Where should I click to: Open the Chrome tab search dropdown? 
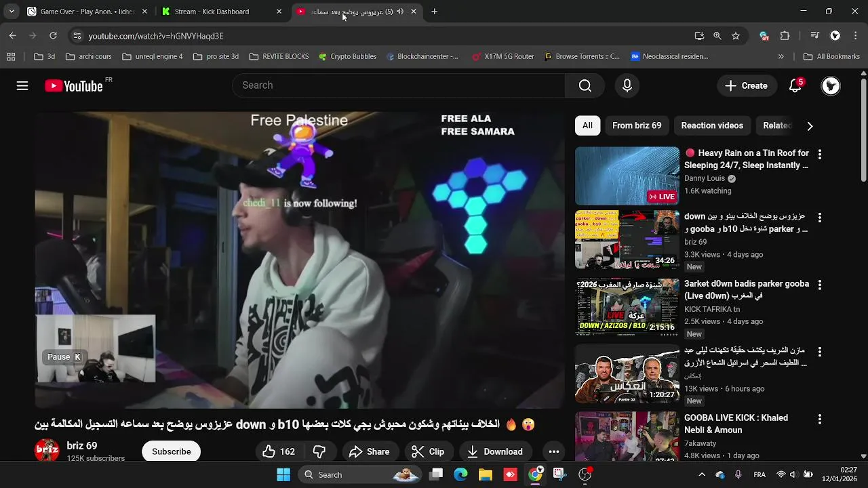pyautogui.click(x=12, y=12)
